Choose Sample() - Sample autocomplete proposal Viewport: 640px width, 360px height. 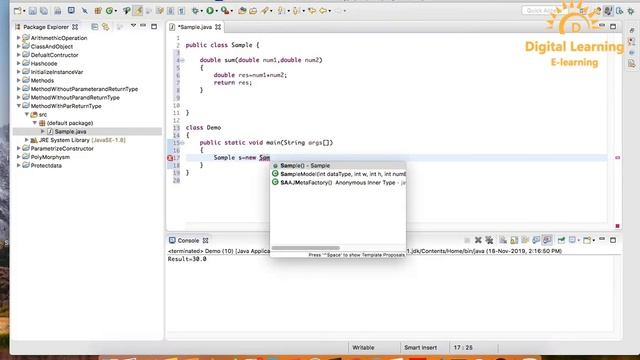[x=338, y=165]
